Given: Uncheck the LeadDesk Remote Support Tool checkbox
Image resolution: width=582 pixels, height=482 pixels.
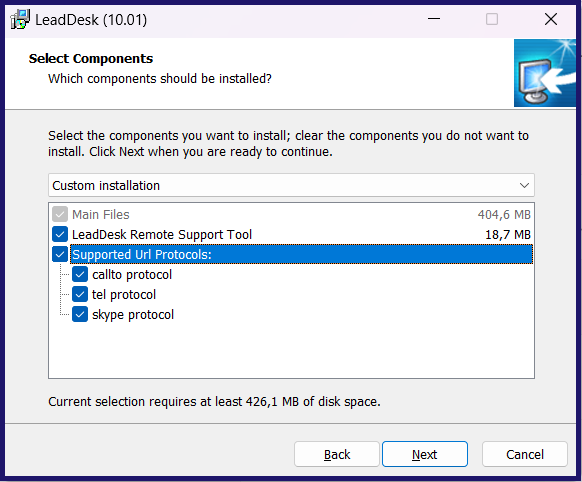Looking at the screenshot, I should pyautogui.click(x=60, y=235).
